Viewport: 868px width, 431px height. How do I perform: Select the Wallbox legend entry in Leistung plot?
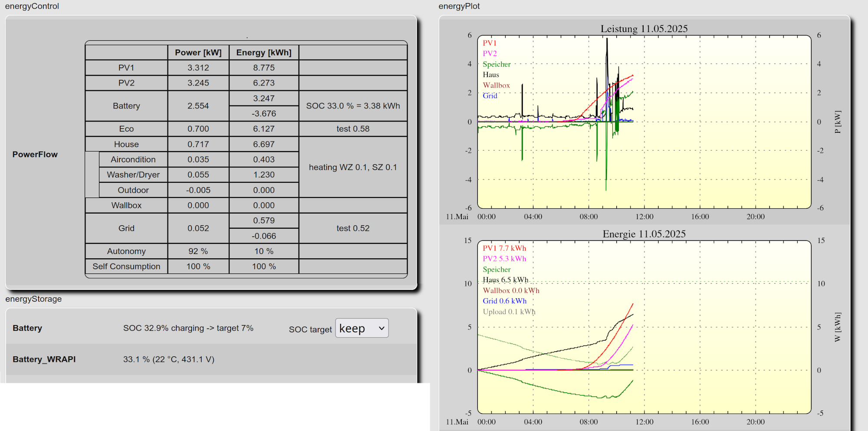click(x=496, y=86)
